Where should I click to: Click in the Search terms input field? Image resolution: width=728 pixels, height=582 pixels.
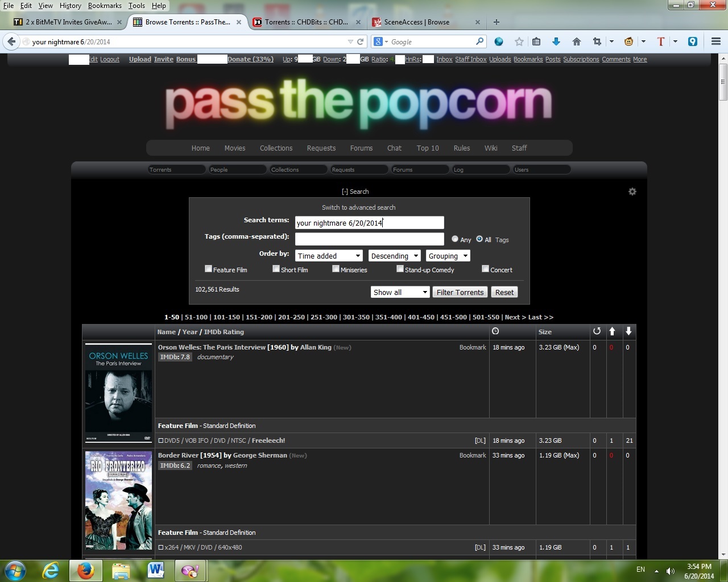pyautogui.click(x=369, y=223)
